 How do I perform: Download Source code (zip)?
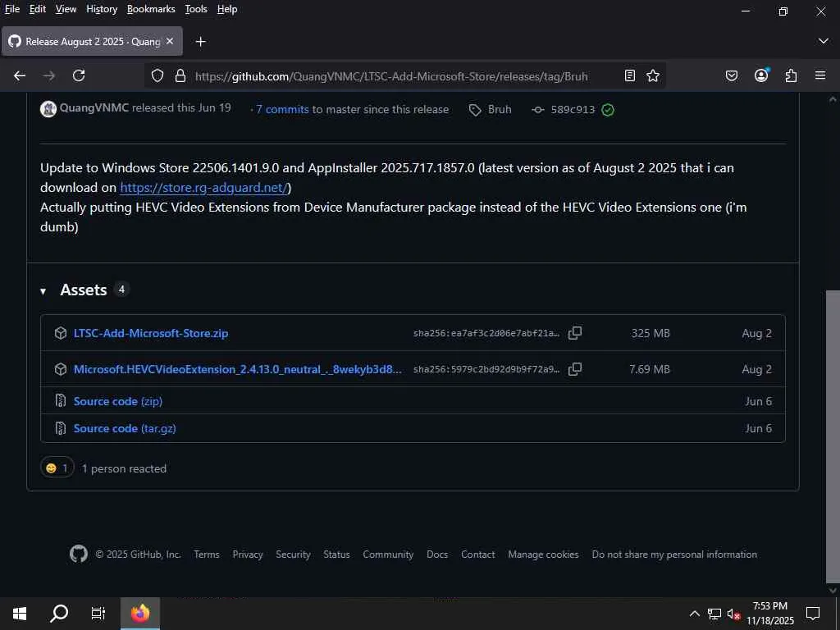(x=118, y=400)
